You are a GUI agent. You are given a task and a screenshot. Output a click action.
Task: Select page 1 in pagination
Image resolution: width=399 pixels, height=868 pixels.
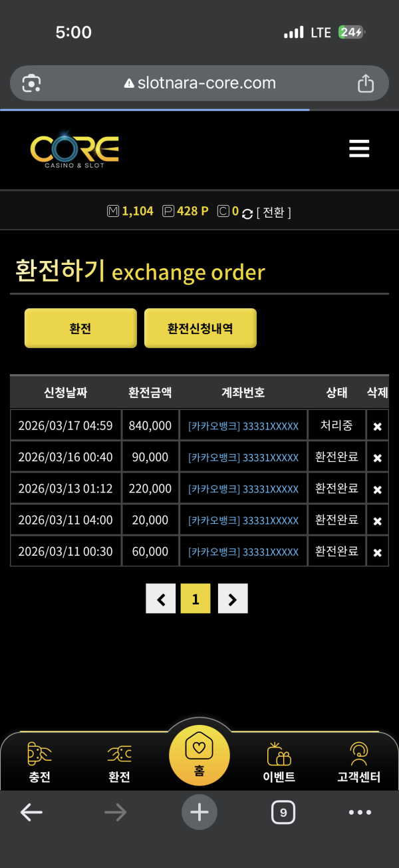click(x=196, y=599)
